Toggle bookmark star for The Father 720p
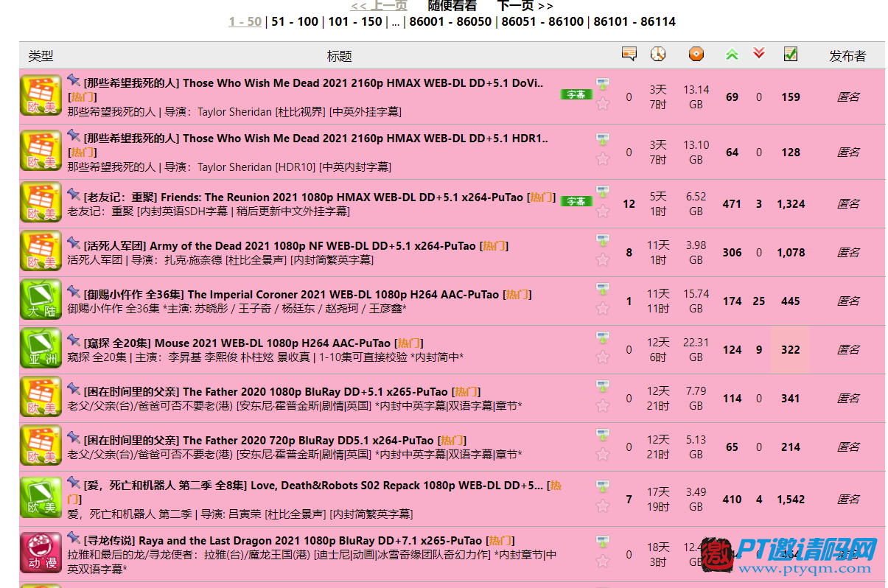The width and height of the screenshot is (888, 588). [603, 455]
